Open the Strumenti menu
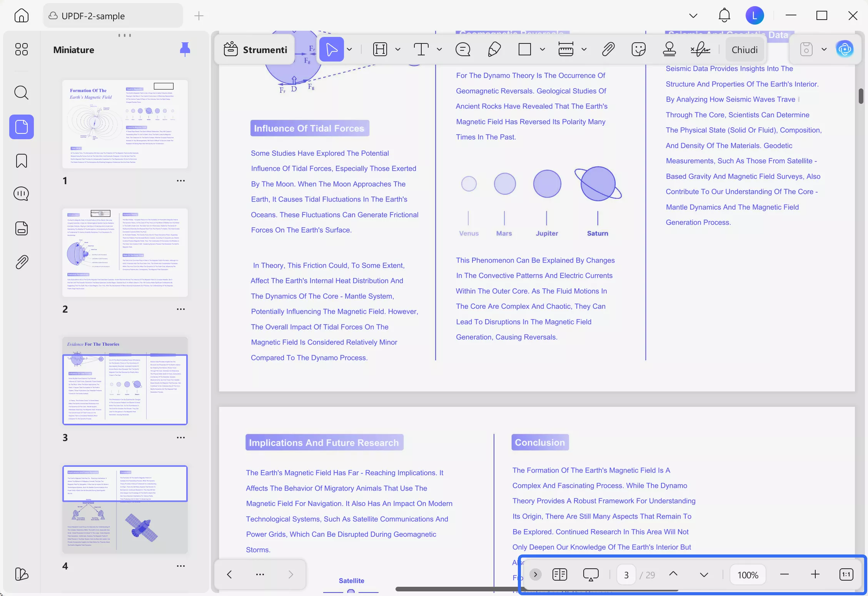The width and height of the screenshot is (868, 596). click(255, 50)
